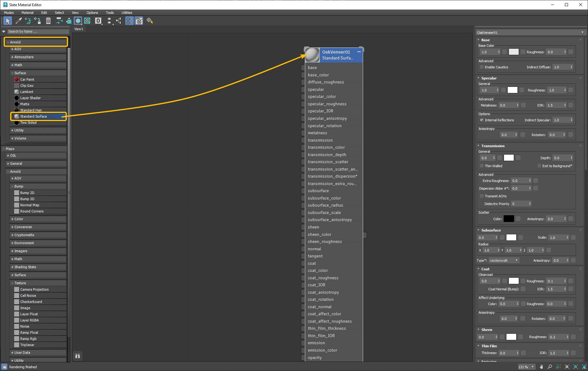588x371 pixels.
Task: Enable Caustics checkbox
Action: 482,67
